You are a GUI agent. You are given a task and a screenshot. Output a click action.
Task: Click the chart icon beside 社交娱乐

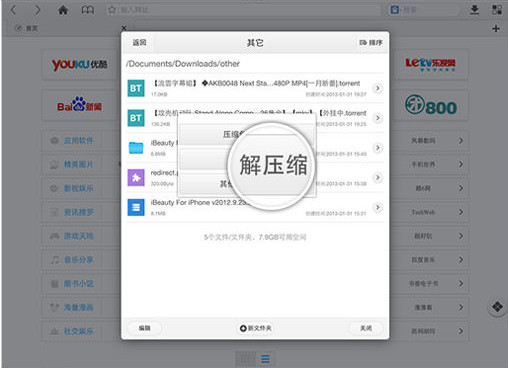click(x=54, y=331)
